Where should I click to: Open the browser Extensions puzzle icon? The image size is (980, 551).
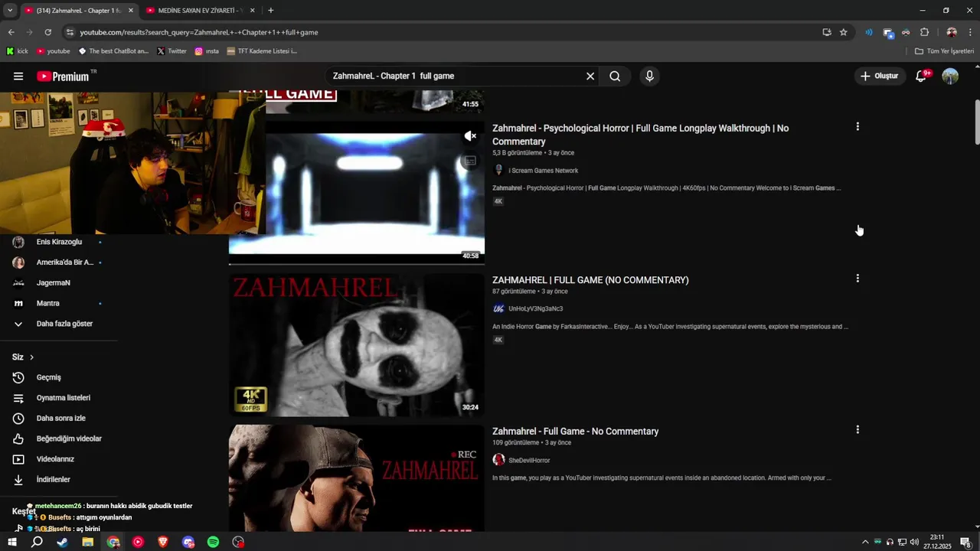[924, 32]
